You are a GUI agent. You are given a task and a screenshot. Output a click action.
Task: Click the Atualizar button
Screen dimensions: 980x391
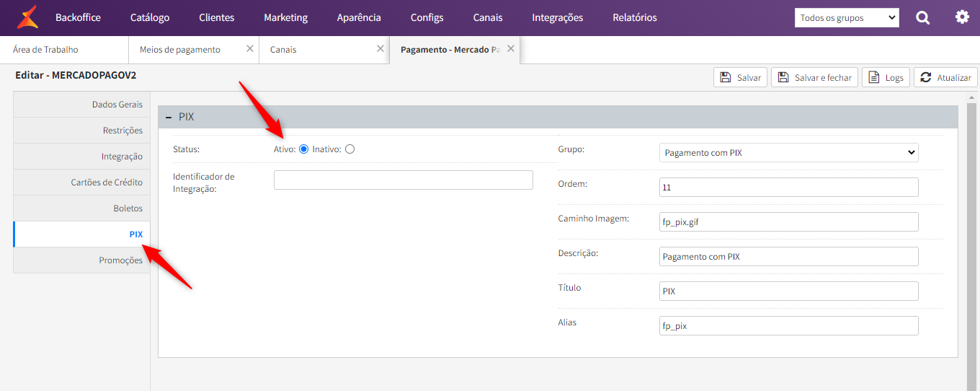945,77
